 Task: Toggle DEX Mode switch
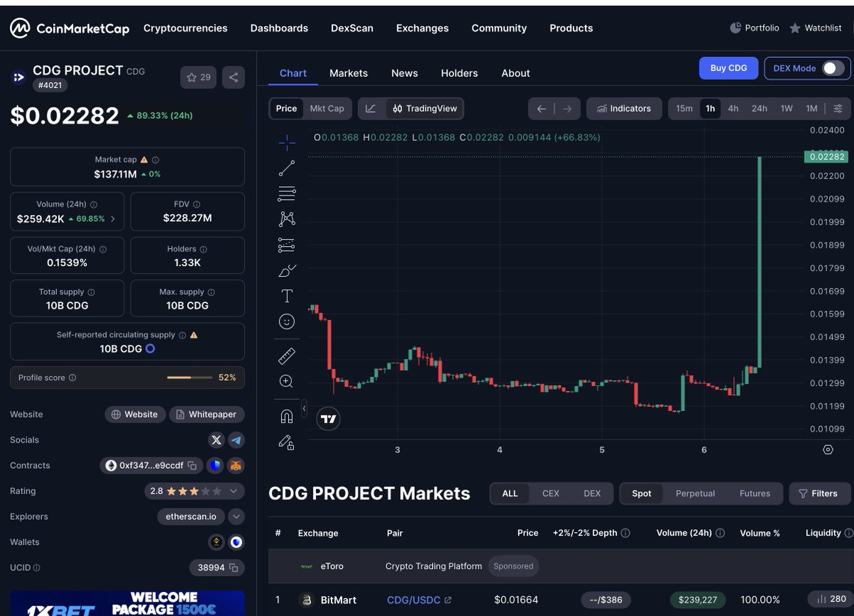coord(833,68)
